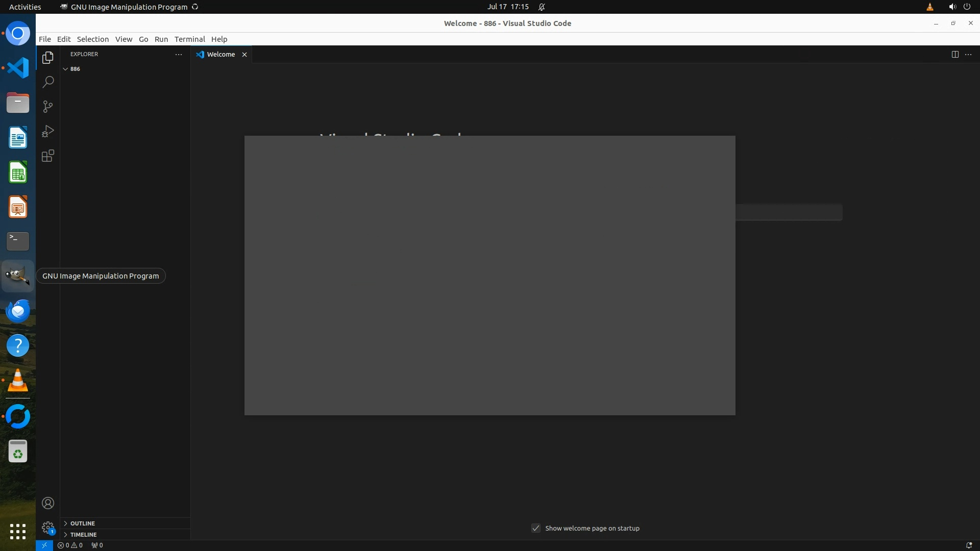Open Explorer views and more actions
Viewport: 980px width, 551px height.
pos(179,54)
